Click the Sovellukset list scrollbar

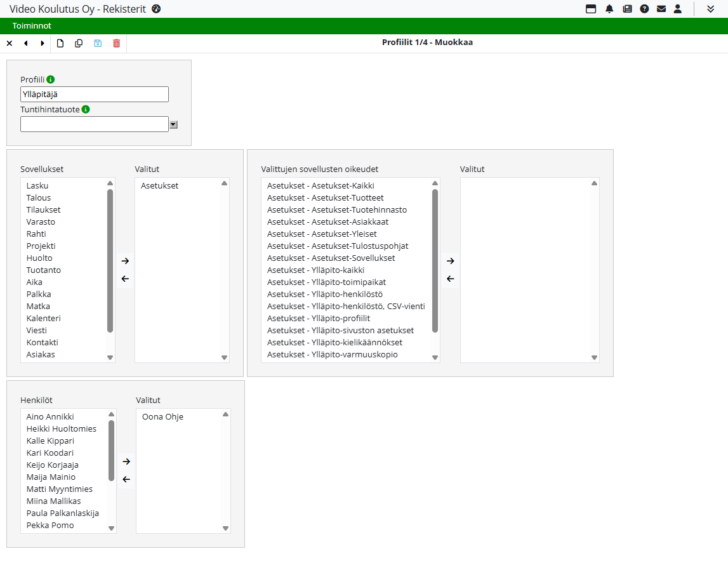110,260
